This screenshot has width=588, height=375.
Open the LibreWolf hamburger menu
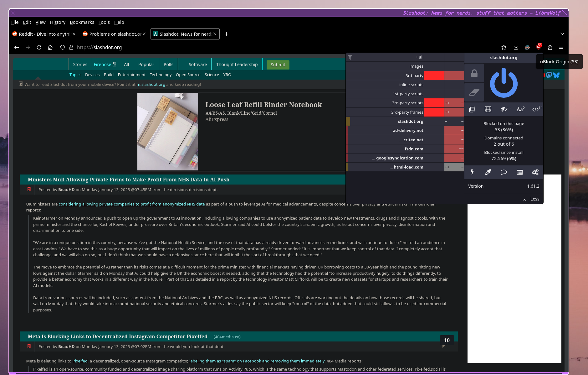click(561, 47)
